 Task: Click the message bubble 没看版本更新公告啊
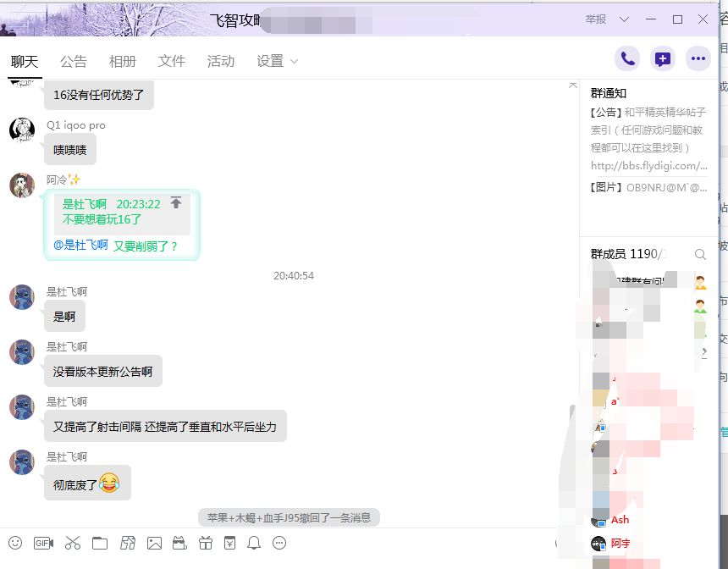click(x=103, y=371)
